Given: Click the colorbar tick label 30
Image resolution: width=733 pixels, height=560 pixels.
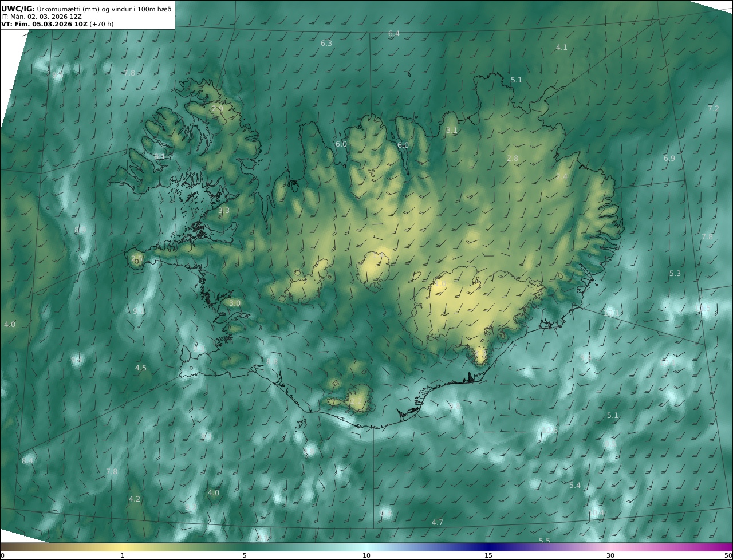Looking at the screenshot, I should pos(610,555).
